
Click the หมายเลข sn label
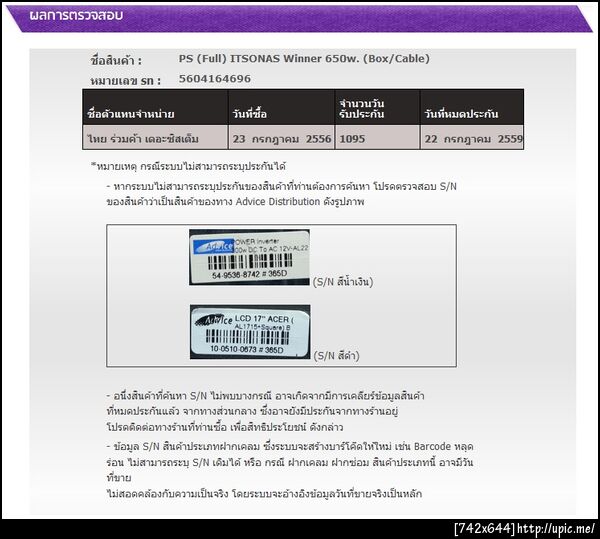click(126, 81)
